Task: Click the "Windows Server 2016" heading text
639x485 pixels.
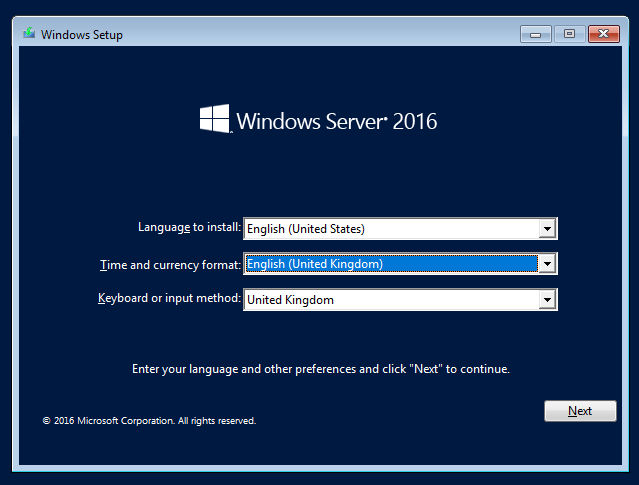Action: coord(336,122)
